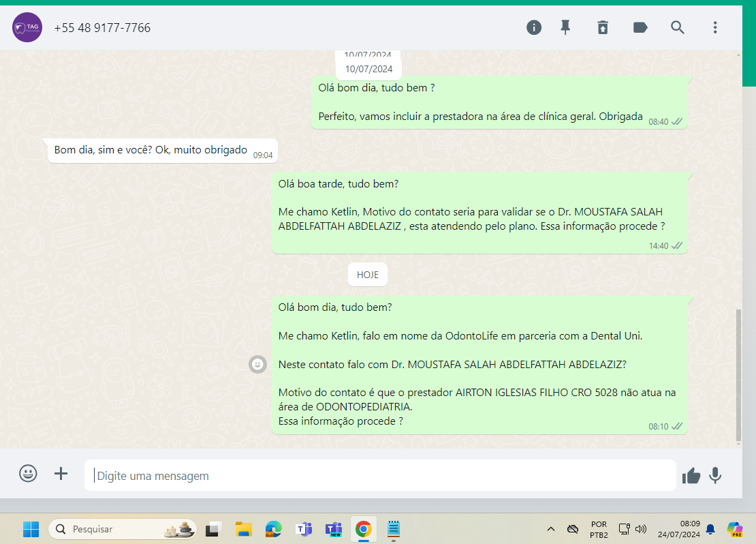Click the 'Digite uma mensagem' input field
The image size is (756, 544).
[380, 475]
